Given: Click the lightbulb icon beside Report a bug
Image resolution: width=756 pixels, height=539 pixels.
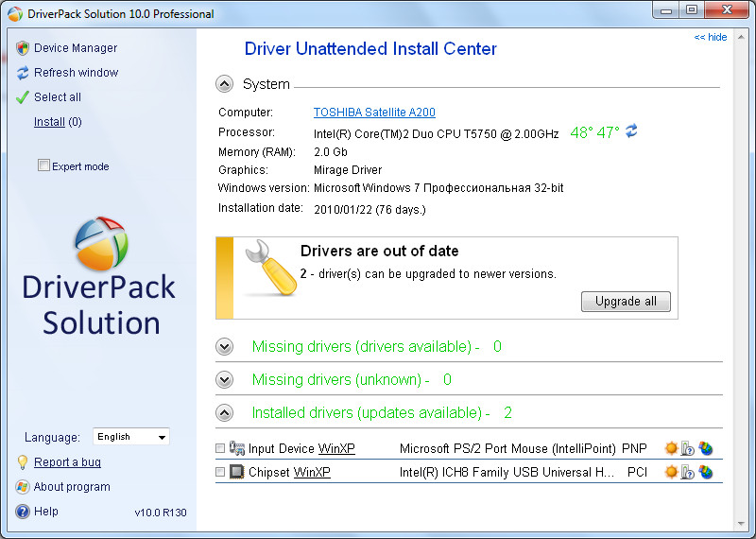Looking at the screenshot, I should 23,462.
